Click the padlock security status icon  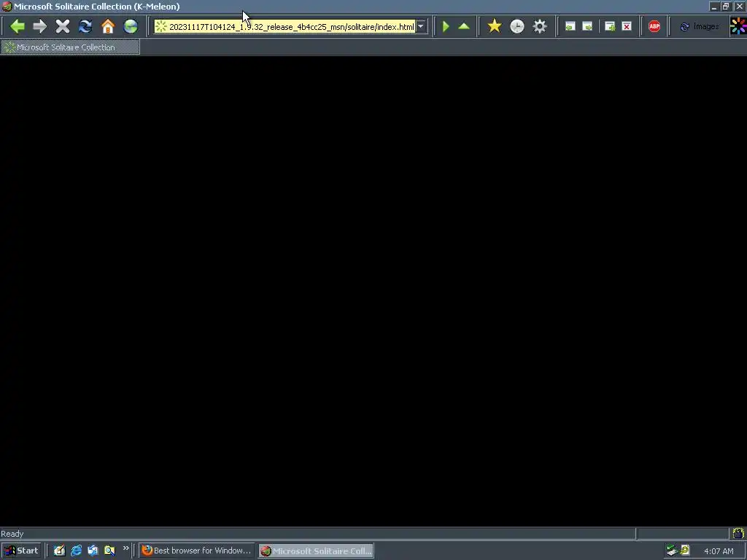738,533
